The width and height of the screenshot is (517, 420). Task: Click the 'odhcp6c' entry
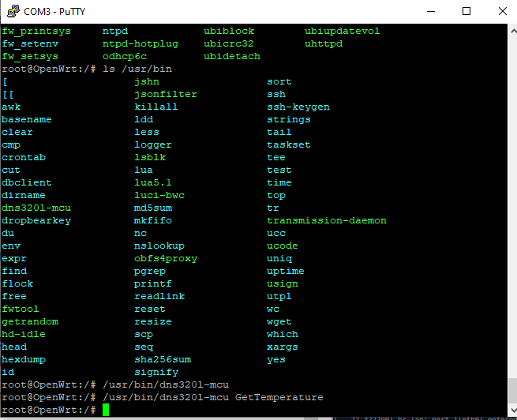pyautogui.click(x=125, y=56)
